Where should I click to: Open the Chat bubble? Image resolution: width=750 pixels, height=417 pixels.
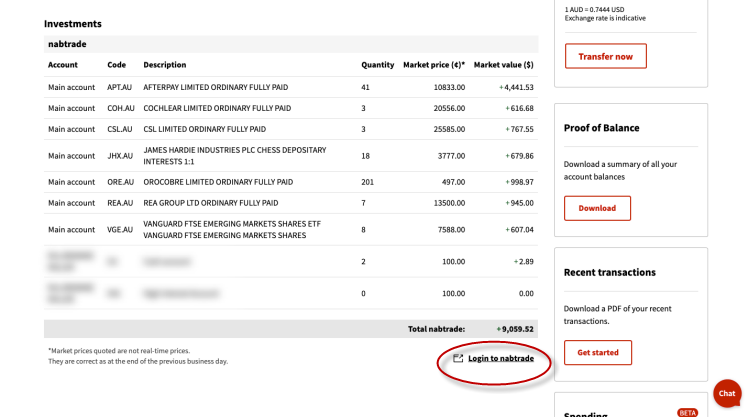(727, 393)
